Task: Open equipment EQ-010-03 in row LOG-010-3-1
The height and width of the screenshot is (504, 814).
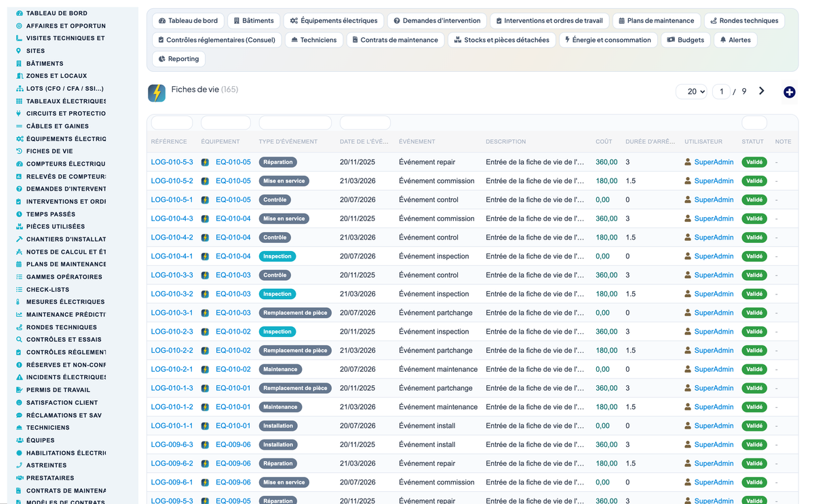Action: point(233,313)
